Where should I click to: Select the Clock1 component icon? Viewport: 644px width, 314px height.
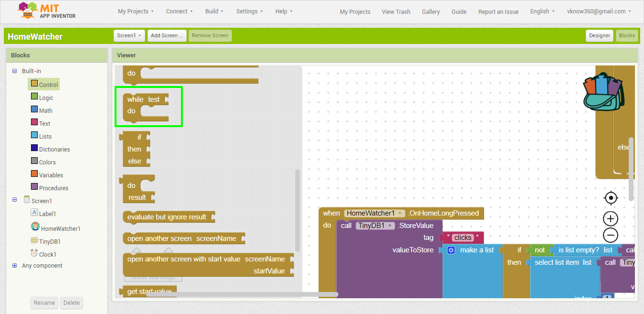click(34, 253)
